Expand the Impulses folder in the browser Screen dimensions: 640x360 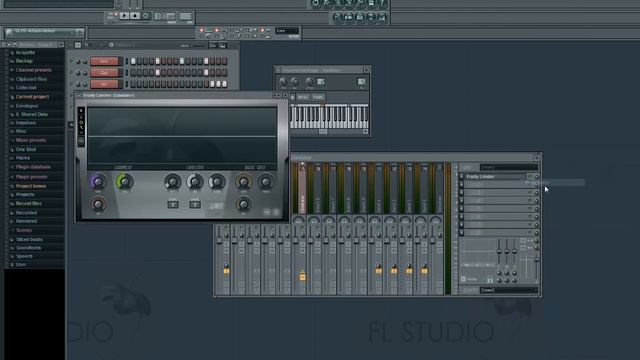(x=26, y=122)
